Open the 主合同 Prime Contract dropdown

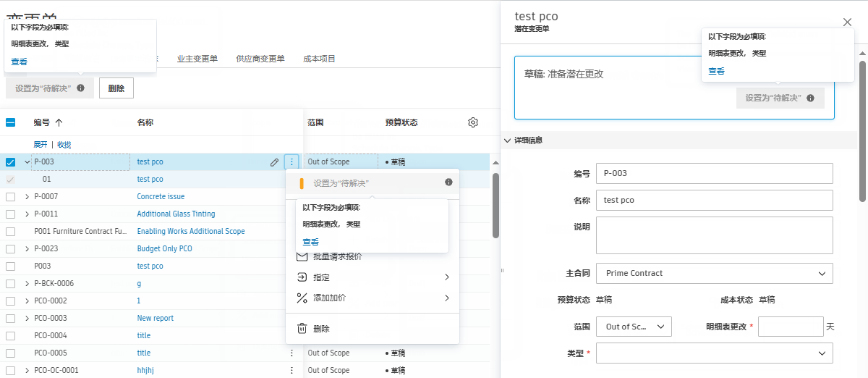click(715, 274)
